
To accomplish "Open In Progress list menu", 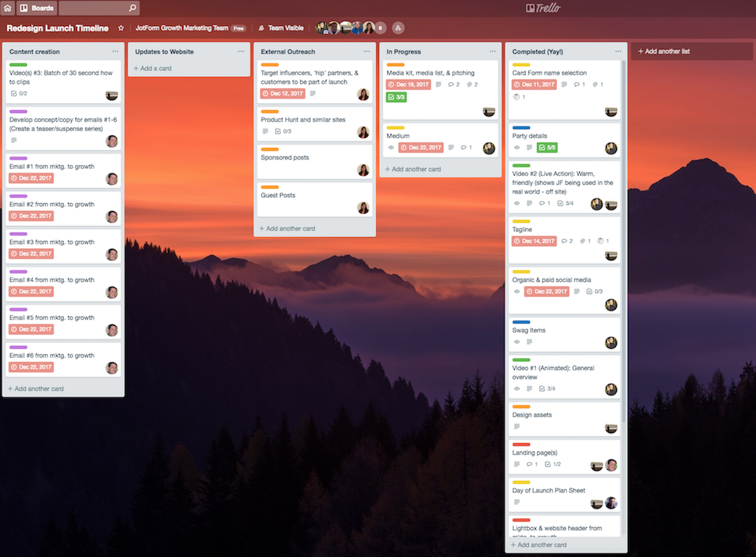I will click(492, 51).
